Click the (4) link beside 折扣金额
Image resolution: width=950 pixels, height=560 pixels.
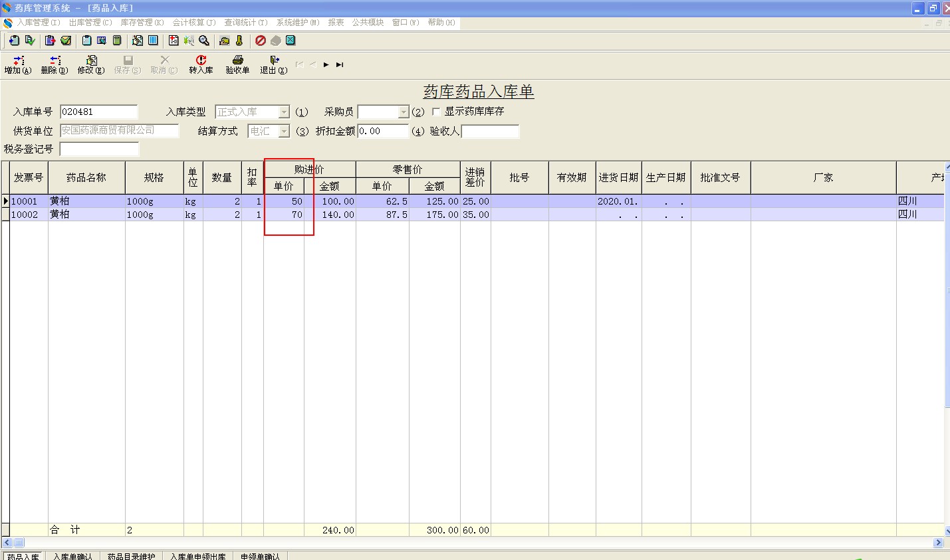tap(418, 132)
